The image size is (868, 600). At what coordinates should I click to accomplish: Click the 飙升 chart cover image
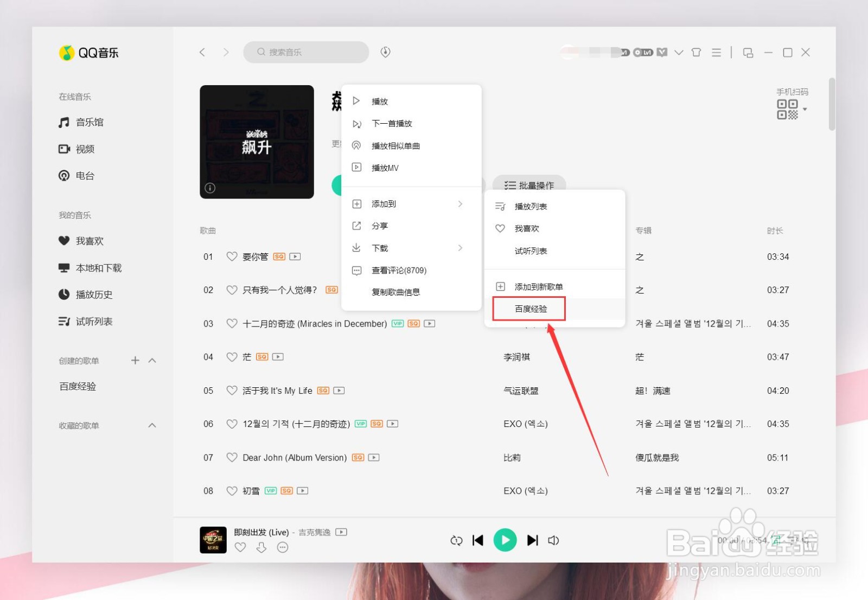point(257,142)
